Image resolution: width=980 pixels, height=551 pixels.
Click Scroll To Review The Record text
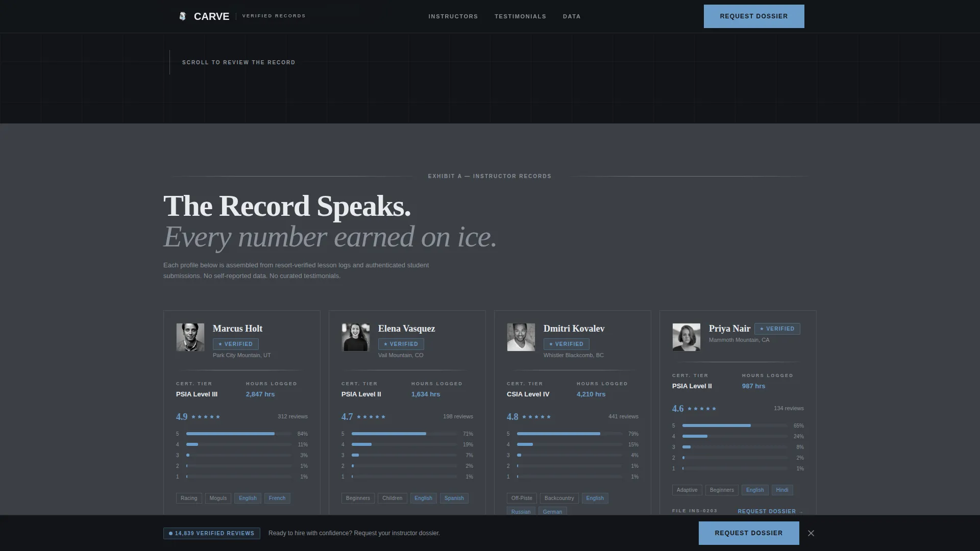tap(239, 62)
